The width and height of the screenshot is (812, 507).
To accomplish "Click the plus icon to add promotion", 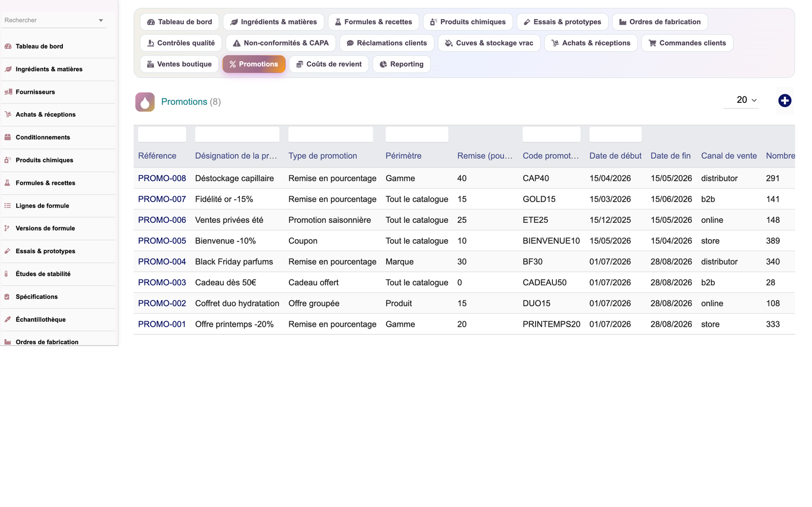I will coord(785,101).
